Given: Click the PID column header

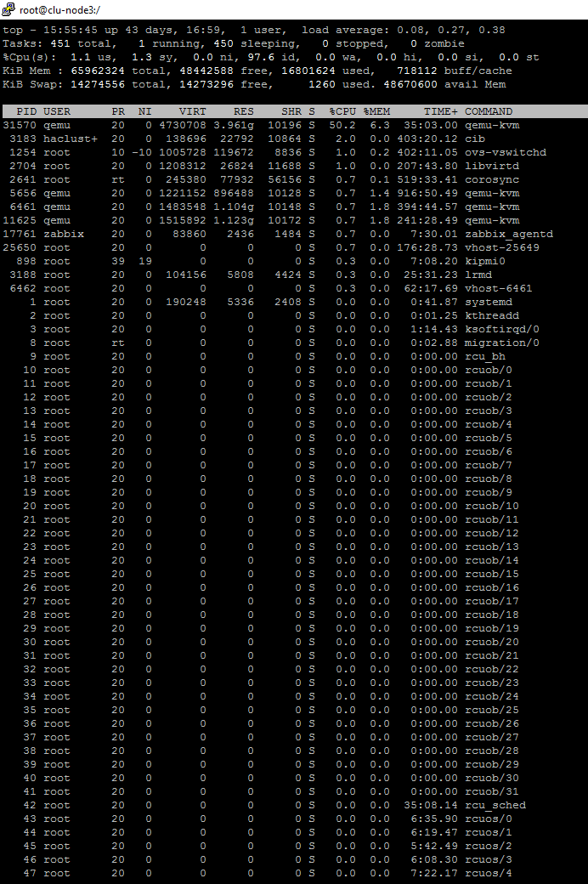Looking at the screenshot, I should (x=26, y=111).
